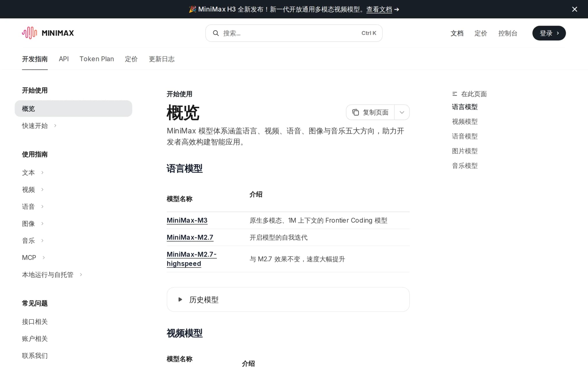Jump to 语音模型 in page outline
This screenshot has height=368, width=588.
465,136
